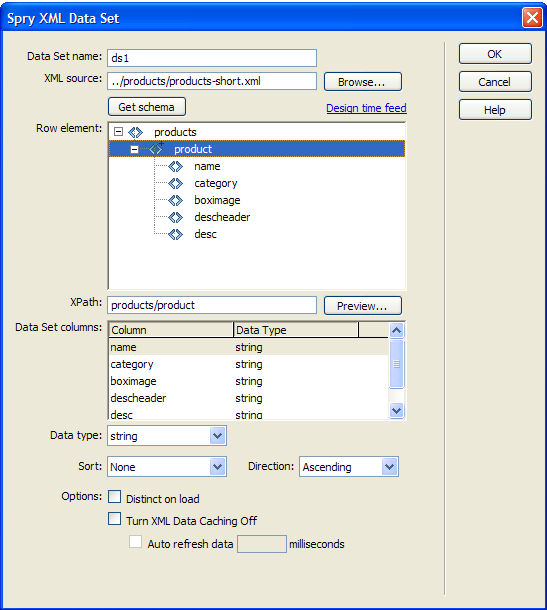Screen dimensions: 547x610
Task: Select the desc element tag icon
Action: point(175,234)
